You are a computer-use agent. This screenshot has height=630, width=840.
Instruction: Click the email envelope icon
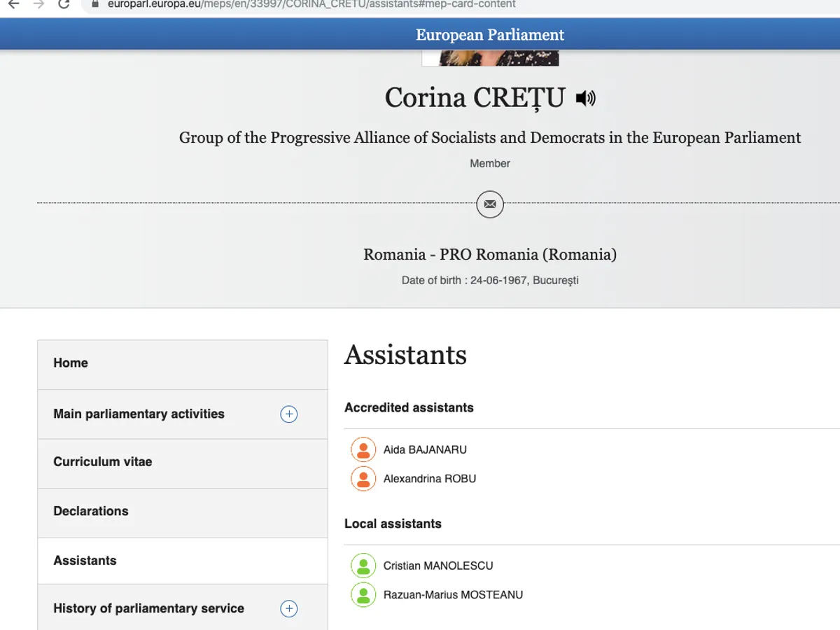490,204
